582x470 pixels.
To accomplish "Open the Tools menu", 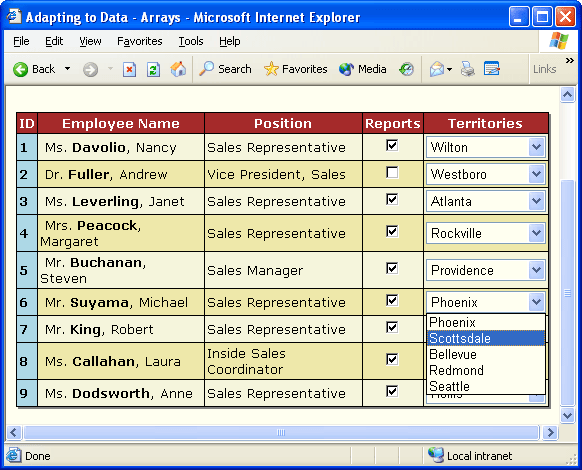I will point(191,41).
